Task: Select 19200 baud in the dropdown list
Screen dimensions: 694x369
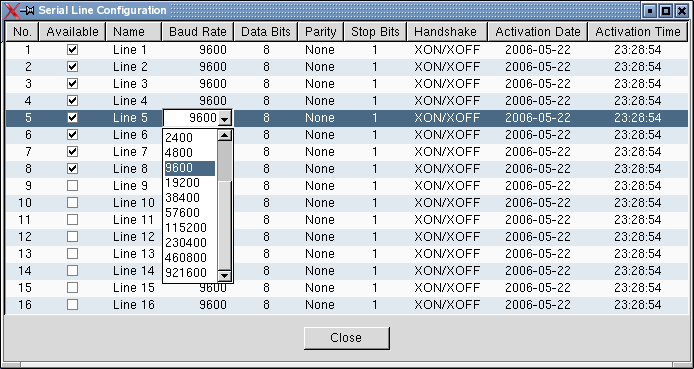Action: [190, 183]
